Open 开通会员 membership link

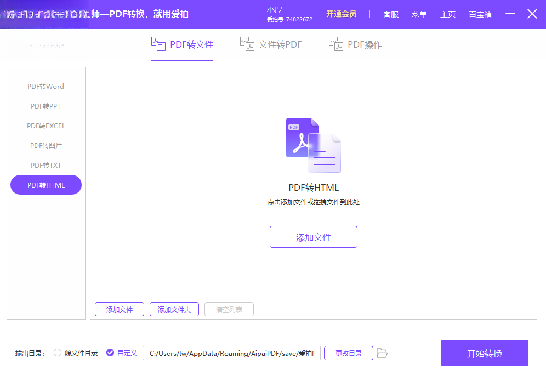pyautogui.click(x=341, y=14)
